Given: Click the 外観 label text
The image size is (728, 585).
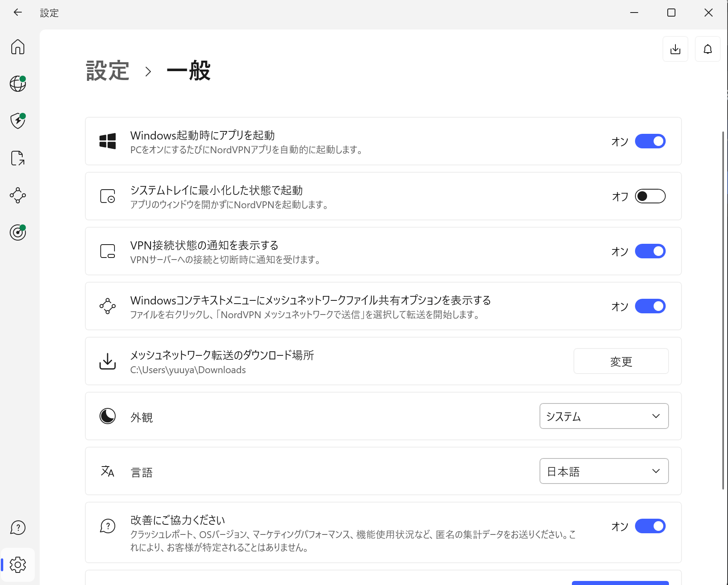Looking at the screenshot, I should (x=142, y=417).
